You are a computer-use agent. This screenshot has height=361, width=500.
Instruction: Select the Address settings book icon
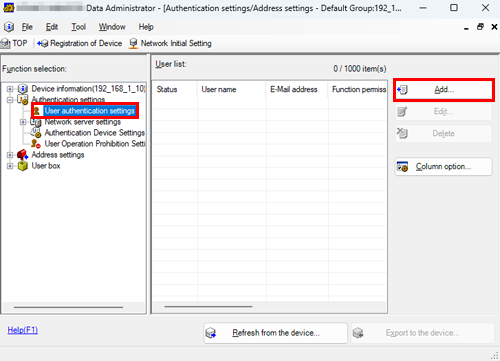tap(23, 155)
